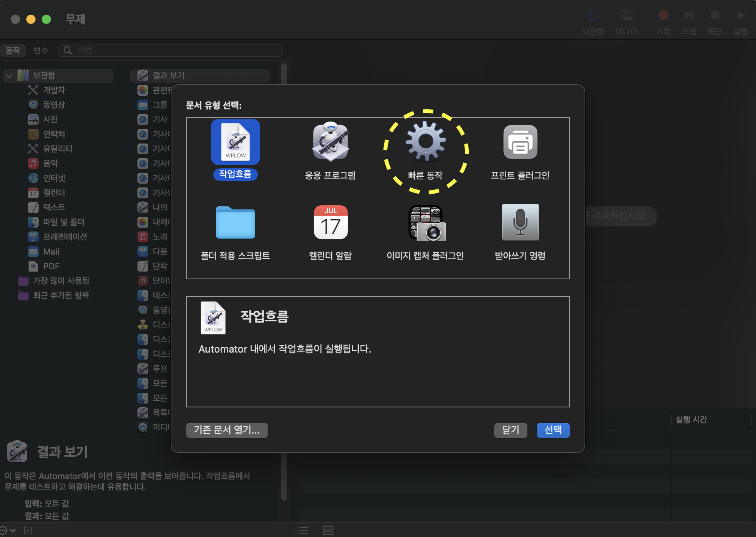Click the 기록 record toolbar button
The height and width of the screenshot is (537, 756).
[663, 15]
